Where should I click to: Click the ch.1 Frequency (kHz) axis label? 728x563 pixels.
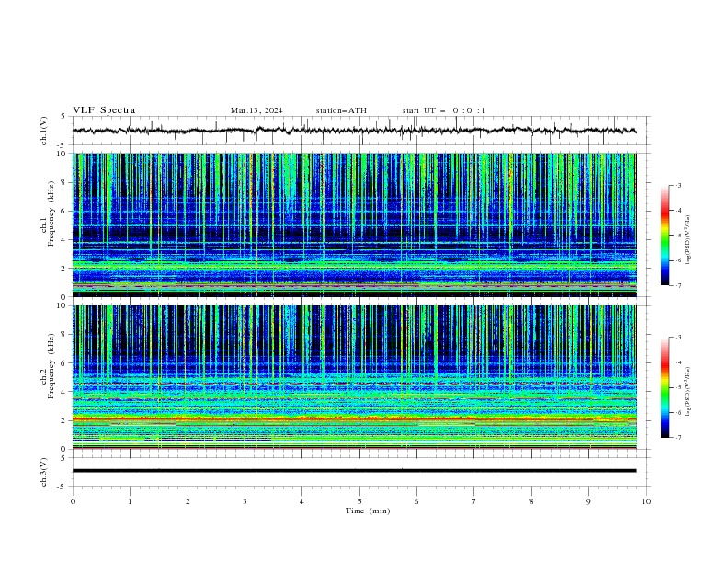point(48,213)
